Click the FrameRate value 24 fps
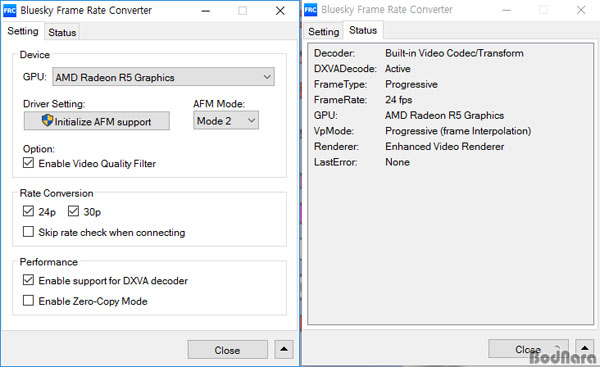The width and height of the screenshot is (600, 367). [399, 100]
